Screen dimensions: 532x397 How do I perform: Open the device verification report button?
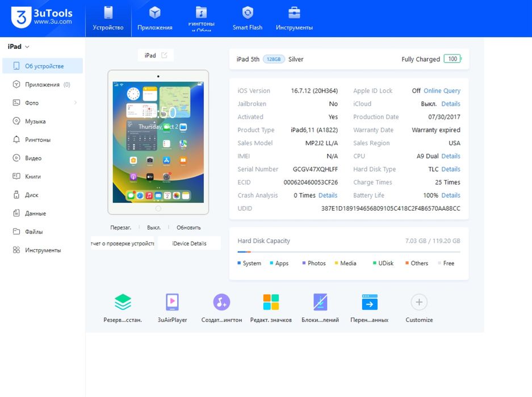click(123, 243)
